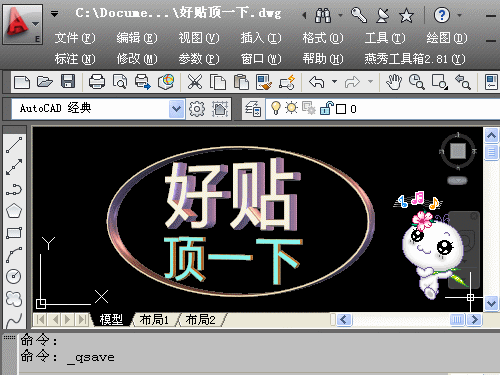Select the Line draw tool
Image resolution: width=500 pixels, height=375 pixels.
pyautogui.click(x=14, y=145)
